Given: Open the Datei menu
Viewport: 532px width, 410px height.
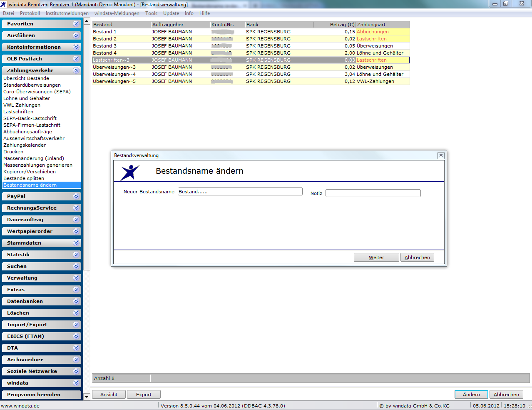Looking at the screenshot, I should pyautogui.click(x=8, y=13).
